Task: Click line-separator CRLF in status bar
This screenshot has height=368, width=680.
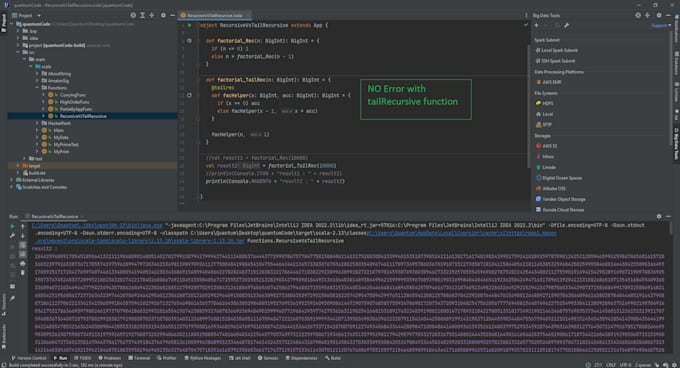Action: point(611,365)
